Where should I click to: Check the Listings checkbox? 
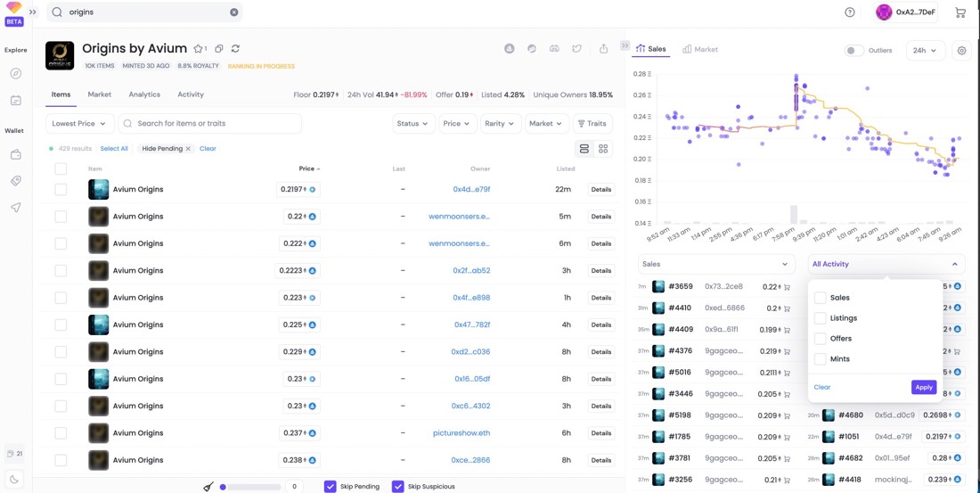820,318
